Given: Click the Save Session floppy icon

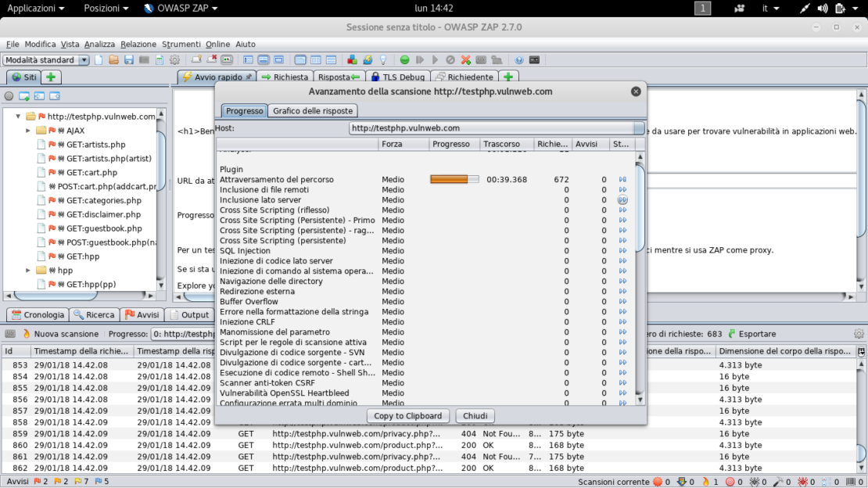Looking at the screenshot, I should (129, 60).
